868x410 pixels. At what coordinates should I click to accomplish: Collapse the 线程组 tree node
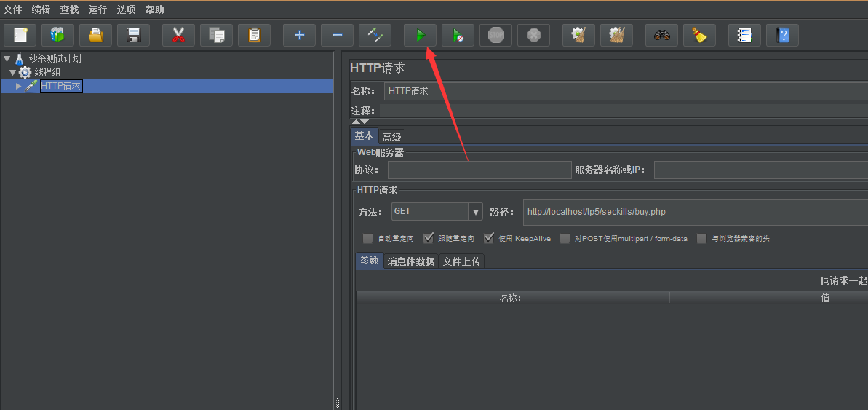click(12, 73)
